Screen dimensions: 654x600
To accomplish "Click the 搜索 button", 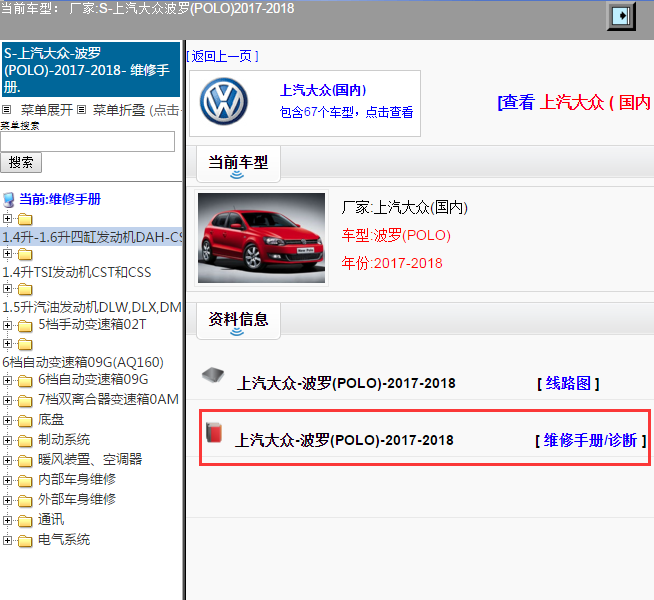I will click(21, 162).
